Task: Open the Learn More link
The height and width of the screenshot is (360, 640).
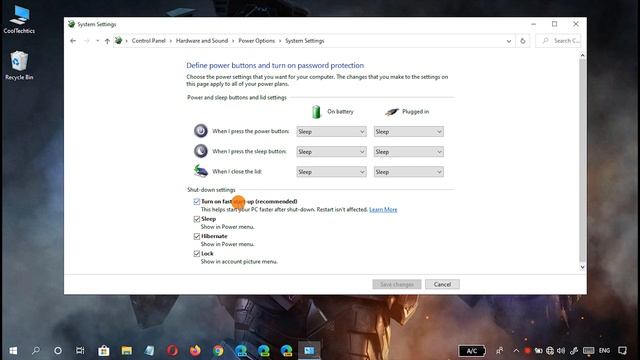Action: coord(383,210)
